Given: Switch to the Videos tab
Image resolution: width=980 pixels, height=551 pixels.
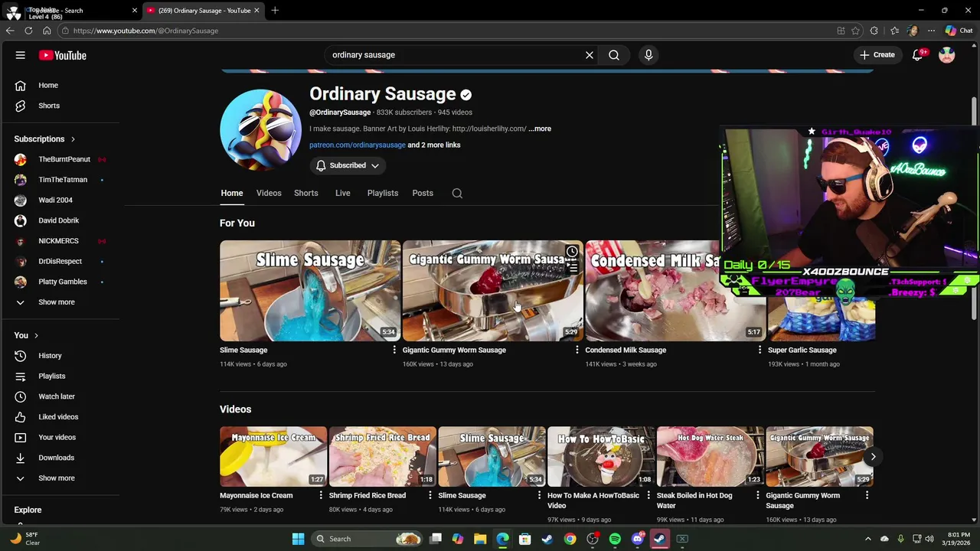Looking at the screenshot, I should click(x=269, y=193).
